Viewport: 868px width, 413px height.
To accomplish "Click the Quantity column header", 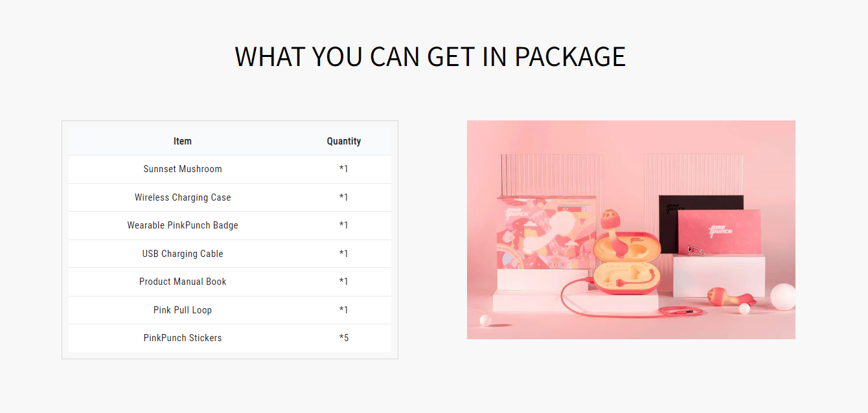I will [343, 141].
